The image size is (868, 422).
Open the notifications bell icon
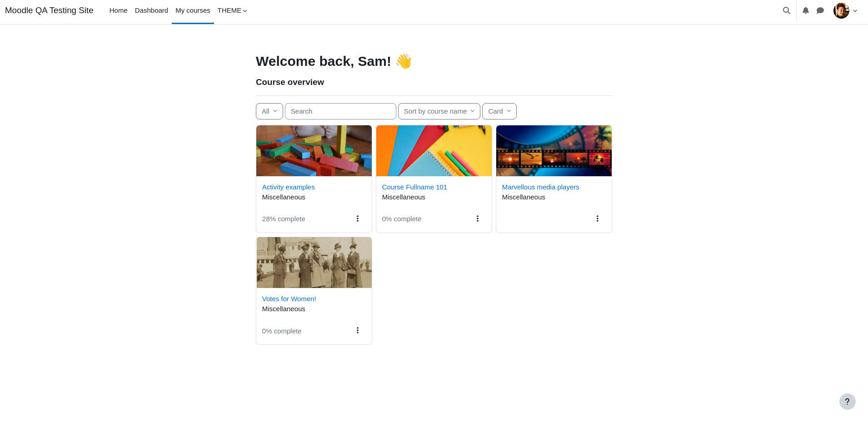tap(806, 10)
